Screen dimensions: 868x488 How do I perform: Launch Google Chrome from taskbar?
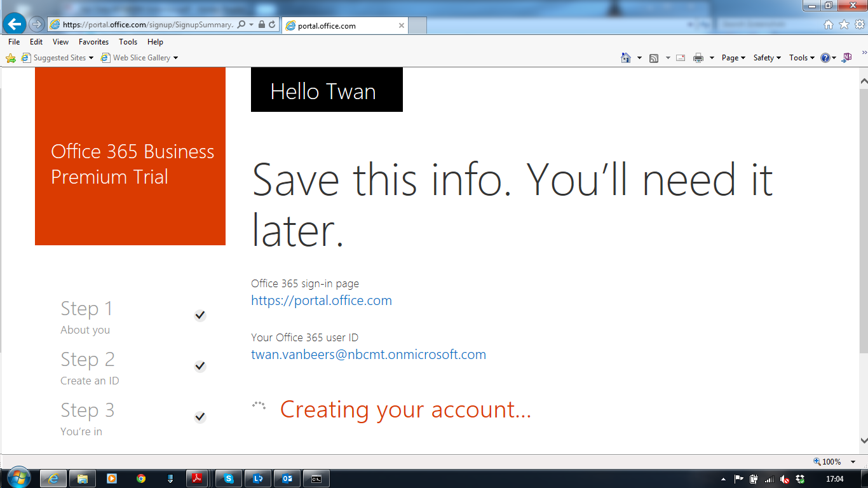[x=141, y=479]
